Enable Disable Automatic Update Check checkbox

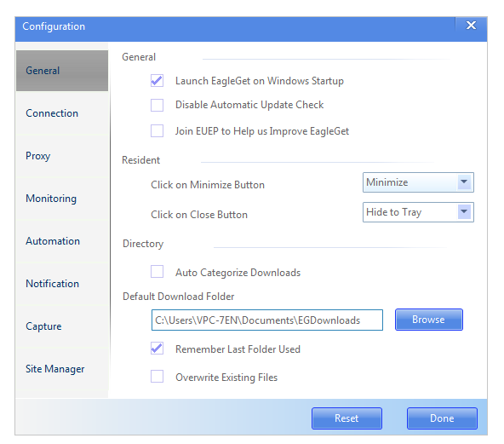click(157, 105)
